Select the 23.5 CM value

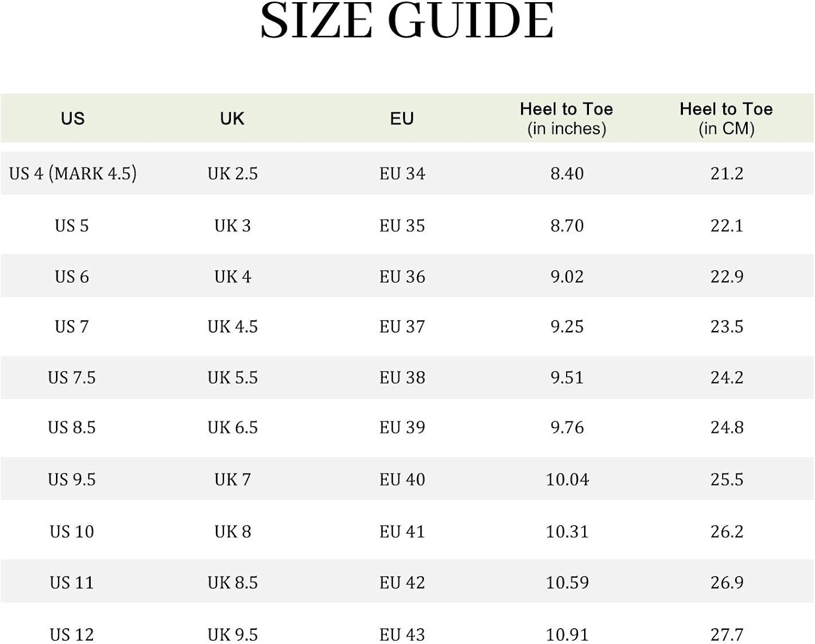click(x=726, y=327)
